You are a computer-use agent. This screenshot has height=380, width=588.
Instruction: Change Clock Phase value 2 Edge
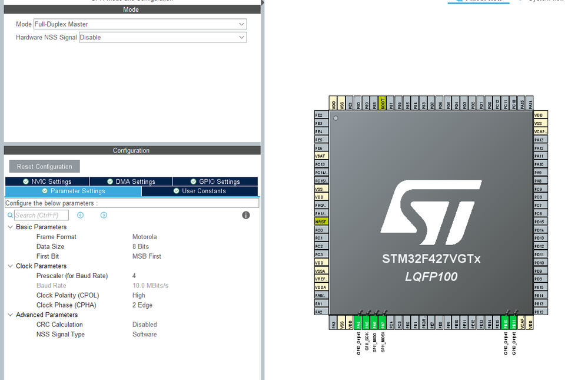[142, 305]
